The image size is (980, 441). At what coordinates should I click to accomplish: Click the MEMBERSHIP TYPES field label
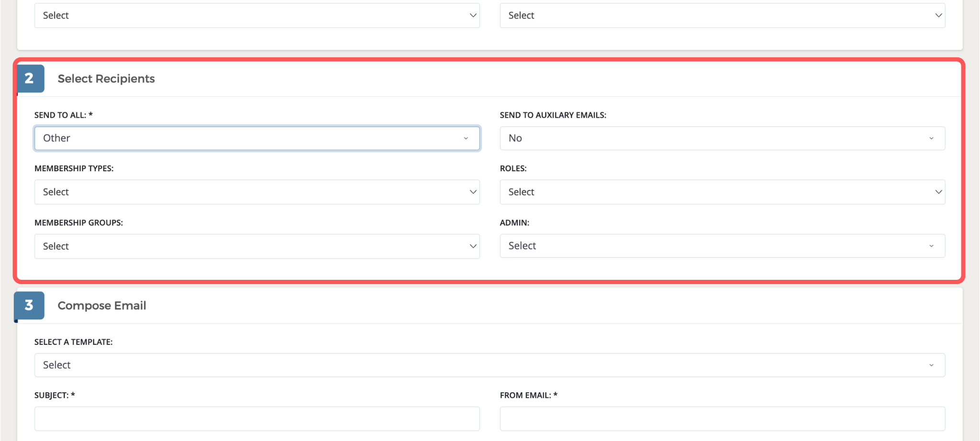pyautogui.click(x=74, y=168)
